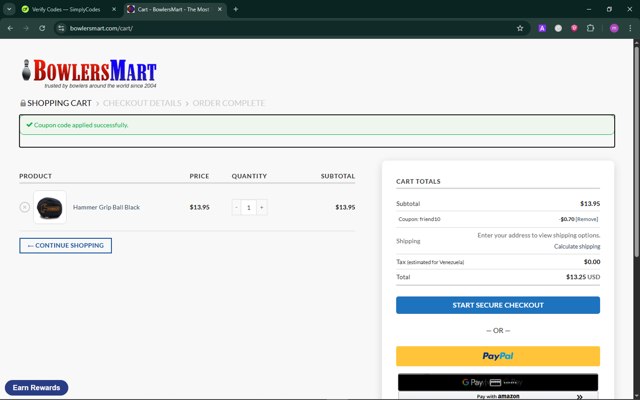Open Hammer Grip Ball Black product link

pos(106,207)
